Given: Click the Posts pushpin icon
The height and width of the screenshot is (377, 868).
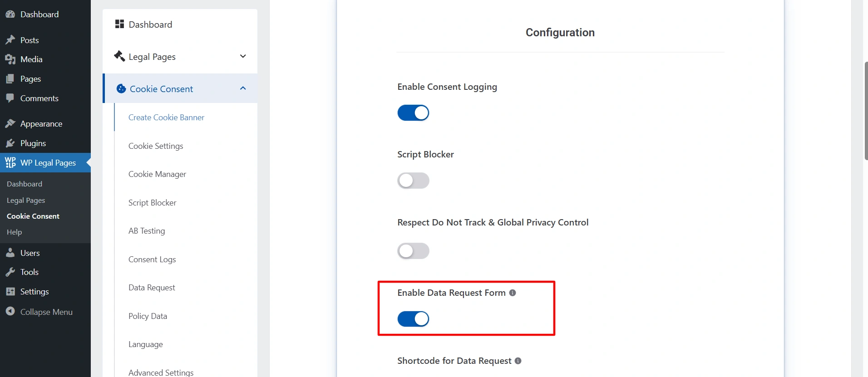Looking at the screenshot, I should pyautogui.click(x=10, y=40).
